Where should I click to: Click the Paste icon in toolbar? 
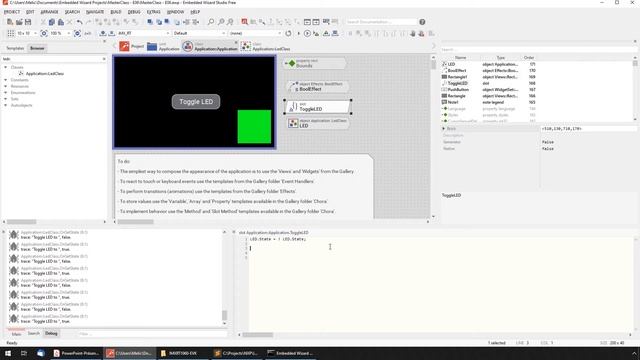coord(60,22)
